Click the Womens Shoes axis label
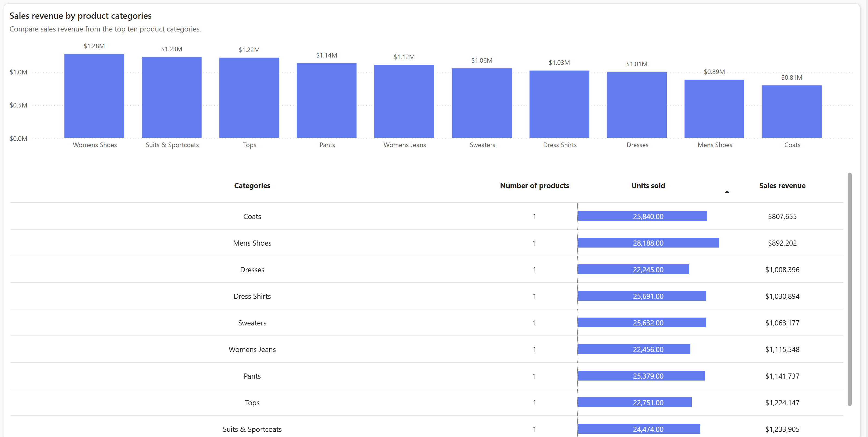The image size is (868, 437). 95,145
